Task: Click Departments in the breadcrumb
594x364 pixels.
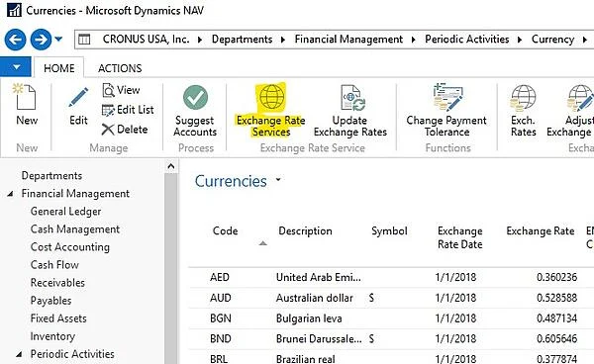Action: 243,40
